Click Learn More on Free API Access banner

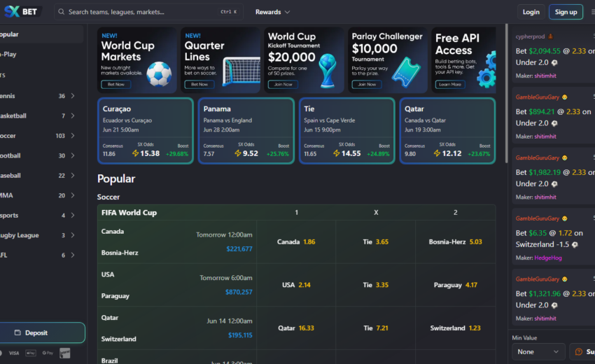pyautogui.click(x=450, y=84)
